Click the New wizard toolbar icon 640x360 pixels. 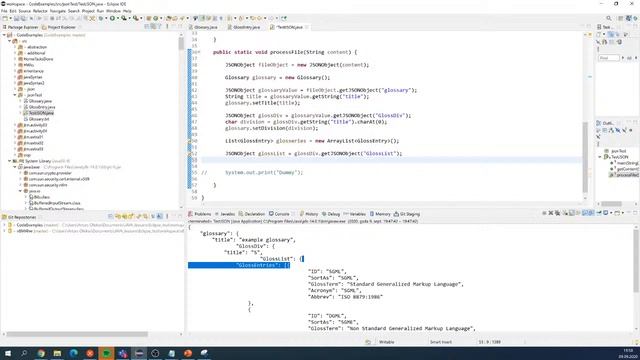[5, 18]
